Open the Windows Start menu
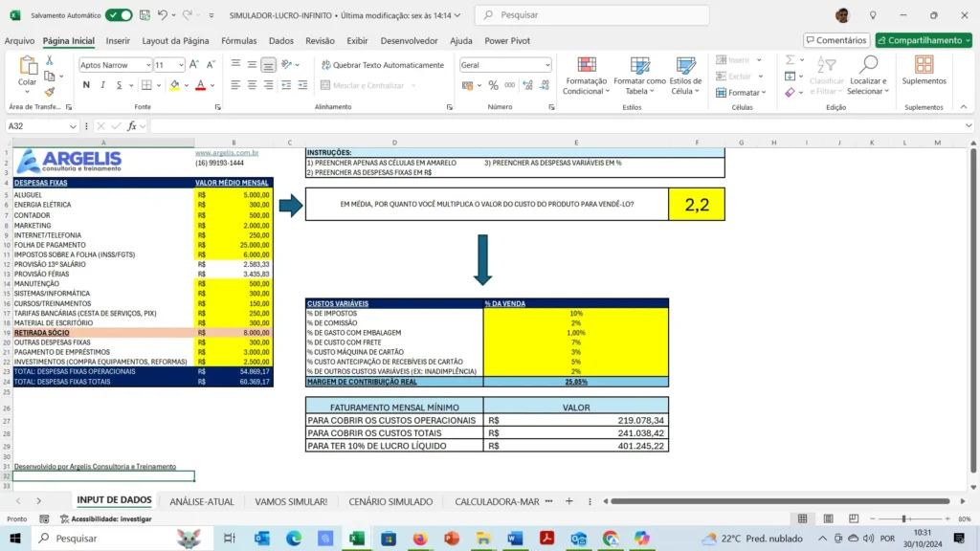 pos(15,538)
